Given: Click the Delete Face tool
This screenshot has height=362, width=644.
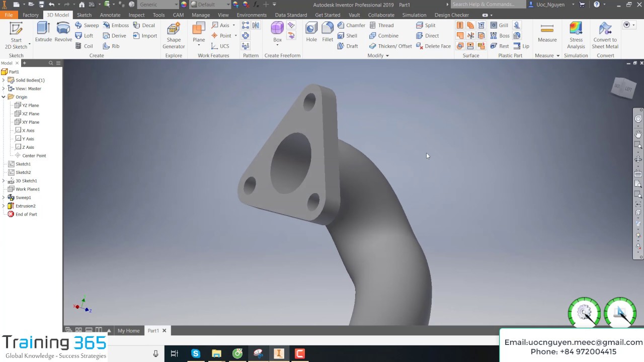Looking at the screenshot, I should click(433, 46).
